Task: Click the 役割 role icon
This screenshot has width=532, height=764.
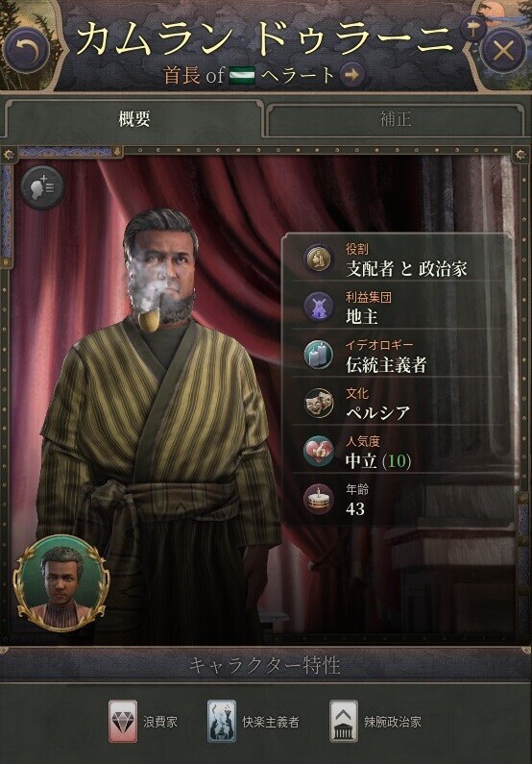Action: [x=318, y=259]
